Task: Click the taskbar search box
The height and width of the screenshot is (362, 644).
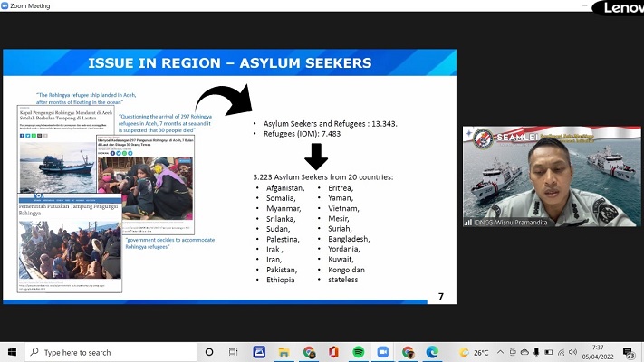Action: pos(109,352)
